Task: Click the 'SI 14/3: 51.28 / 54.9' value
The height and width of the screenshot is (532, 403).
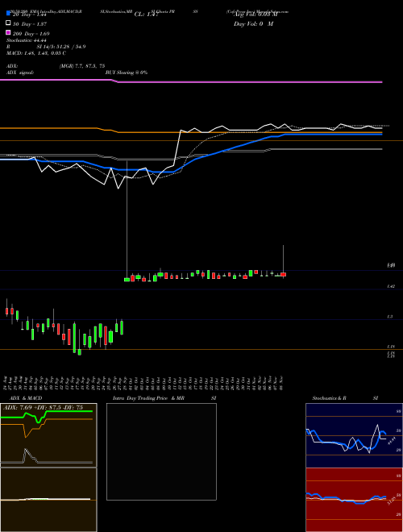Action: (61, 47)
